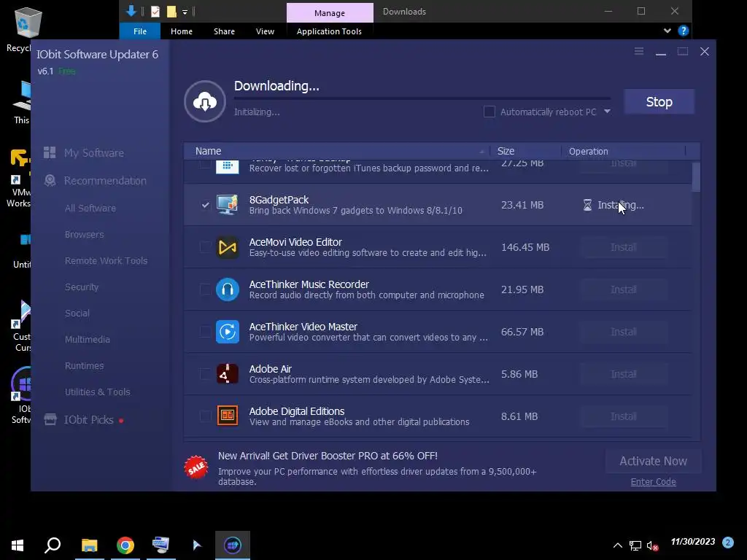Open the notification center badge
The width and height of the screenshot is (747, 560).
(728, 542)
